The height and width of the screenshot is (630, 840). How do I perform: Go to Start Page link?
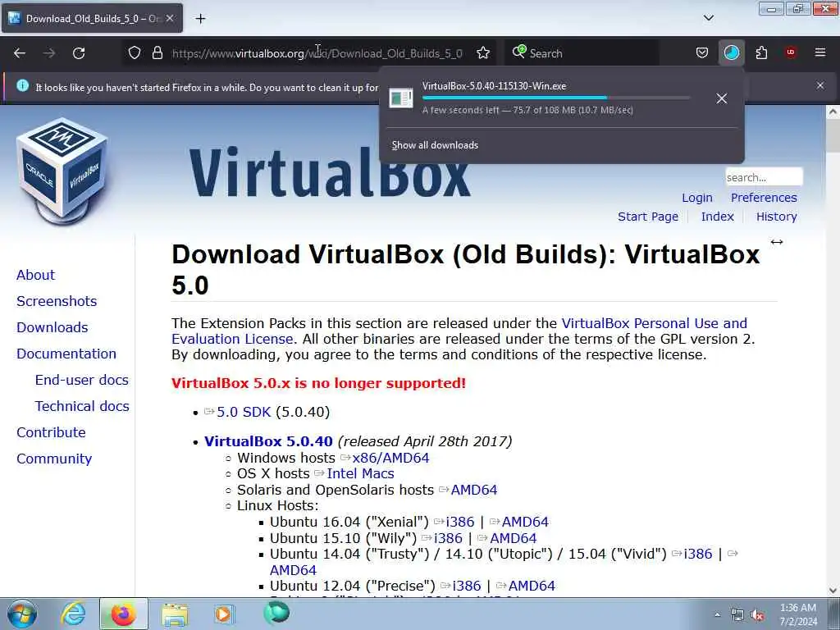coord(648,217)
